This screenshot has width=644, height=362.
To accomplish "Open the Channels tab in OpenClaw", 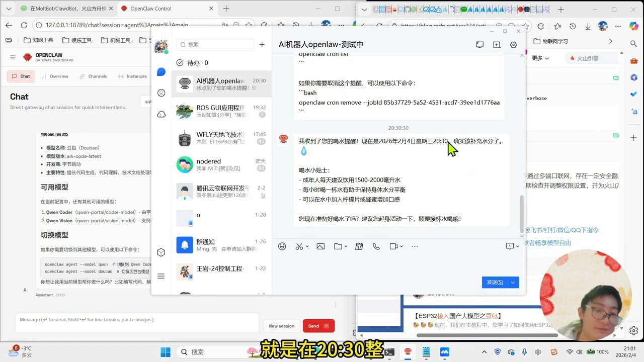I will (x=93, y=76).
